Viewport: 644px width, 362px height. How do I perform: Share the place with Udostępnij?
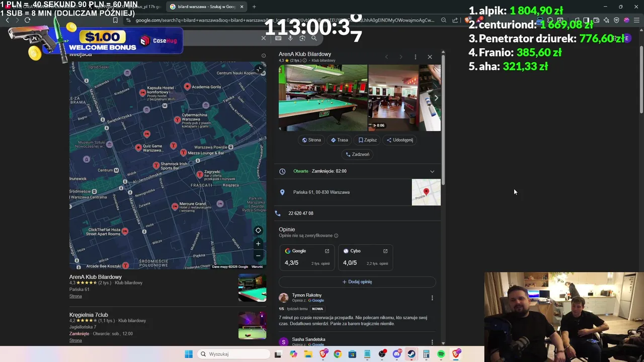[400, 140]
